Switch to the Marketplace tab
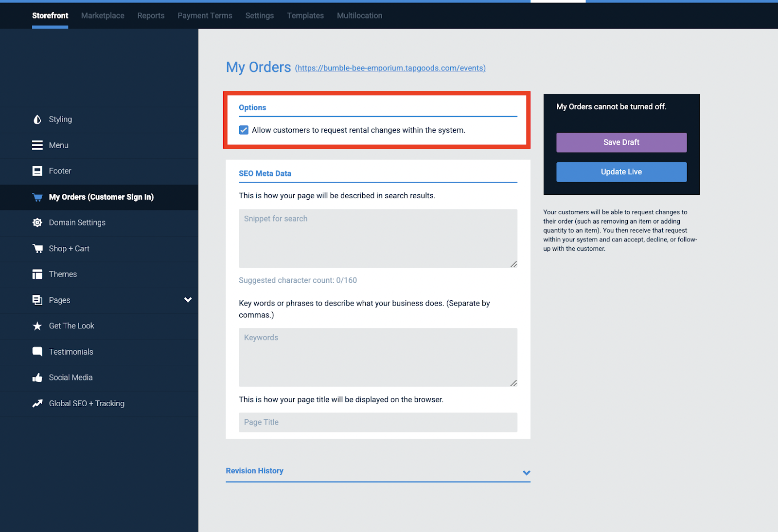This screenshot has height=532, width=778. tap(102, 16)
